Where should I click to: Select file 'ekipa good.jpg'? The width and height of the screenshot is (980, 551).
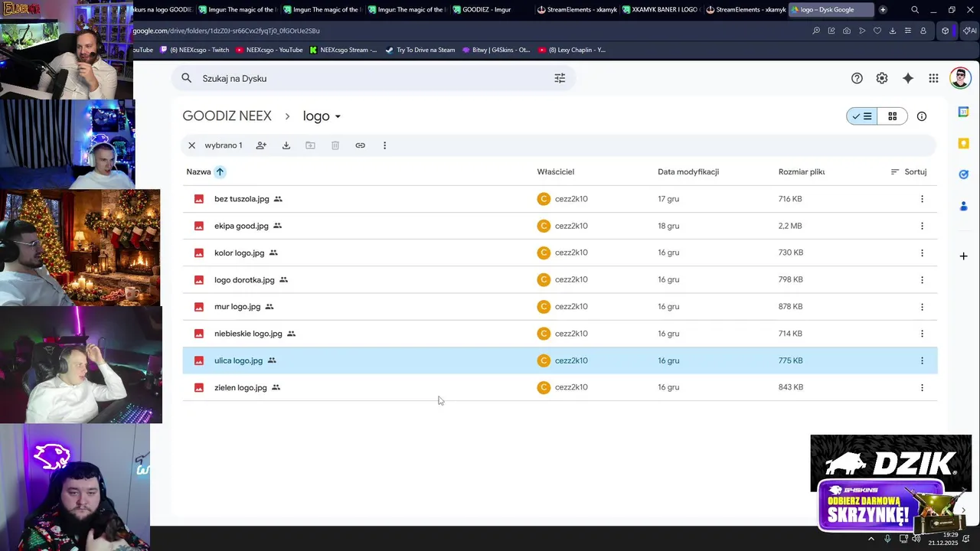click(560, 226)
